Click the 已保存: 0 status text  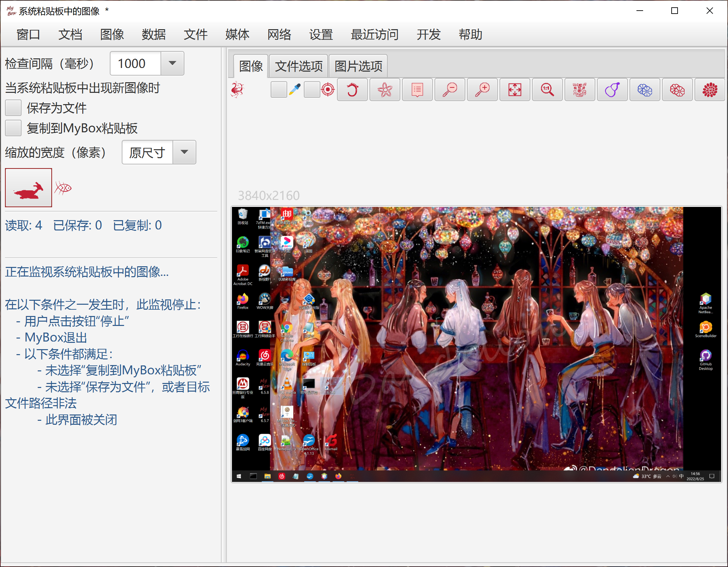tap(78, 225)
